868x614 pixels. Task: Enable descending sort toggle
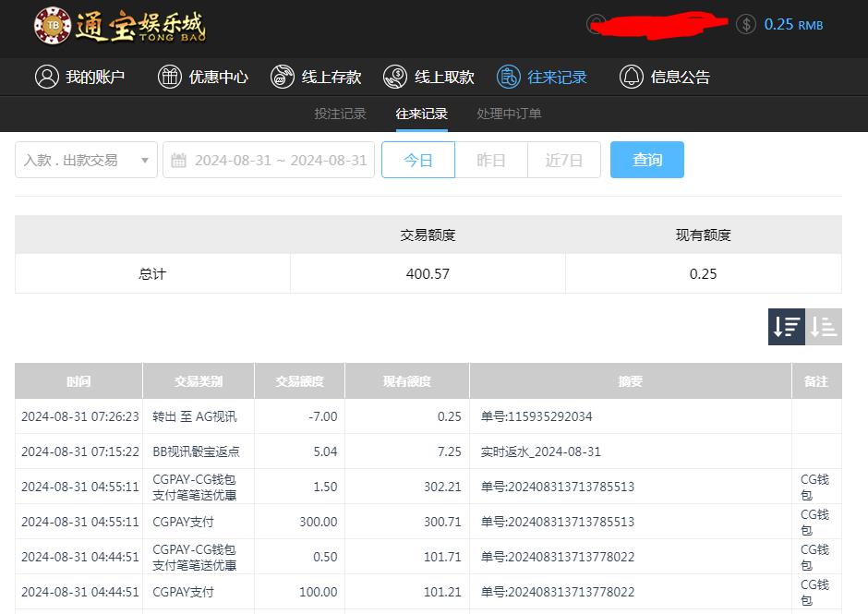pyautogui.click(x=786, y=326)
